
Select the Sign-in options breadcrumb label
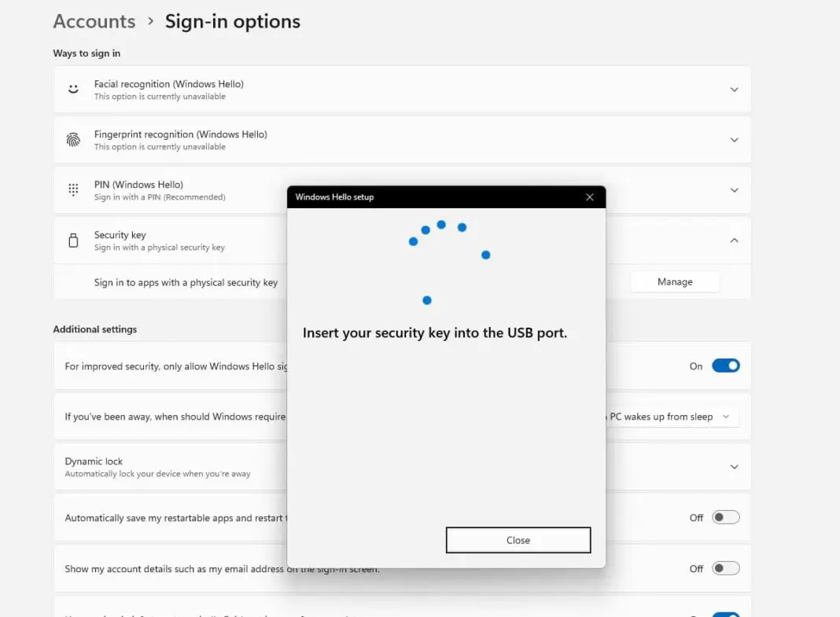click(x=232, y=21)
